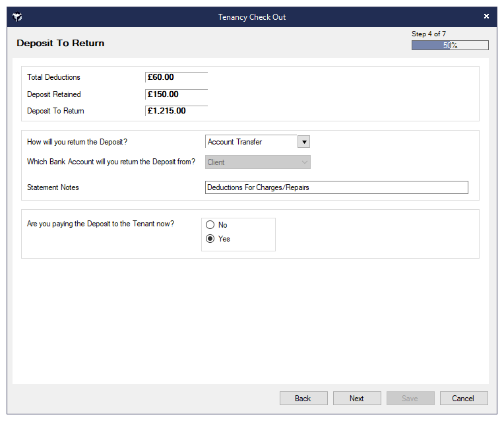
Task: Close the Tenancy Check Out window
Action: [486, 16]
